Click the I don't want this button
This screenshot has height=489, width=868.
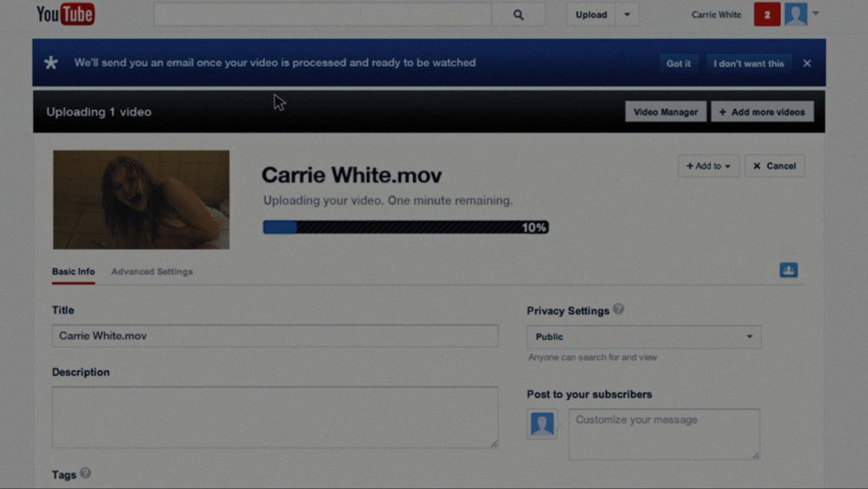tap(748, 63)
